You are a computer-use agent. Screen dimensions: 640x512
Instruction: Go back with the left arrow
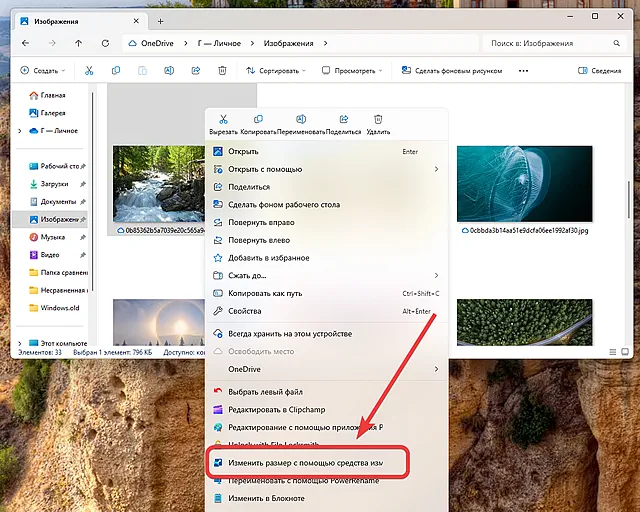[x=25, y=43]
